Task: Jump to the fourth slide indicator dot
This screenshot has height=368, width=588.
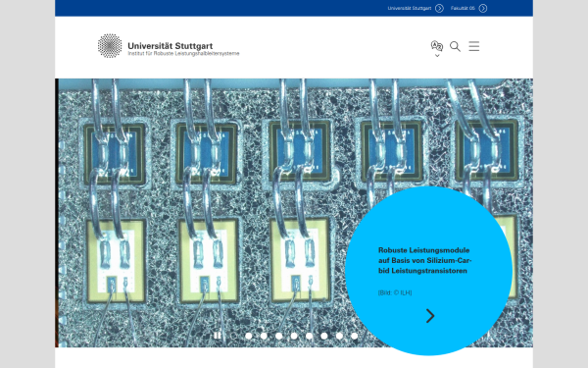Action: pos(279,336)
